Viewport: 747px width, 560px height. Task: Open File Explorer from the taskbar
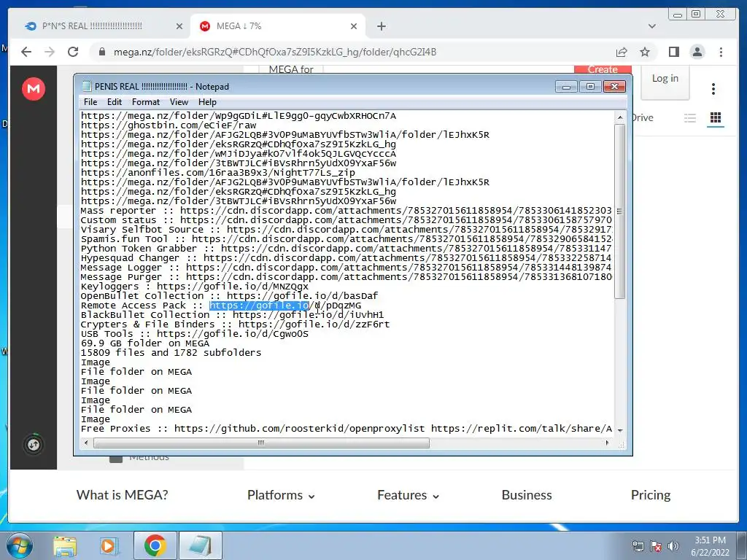[64, 546]
